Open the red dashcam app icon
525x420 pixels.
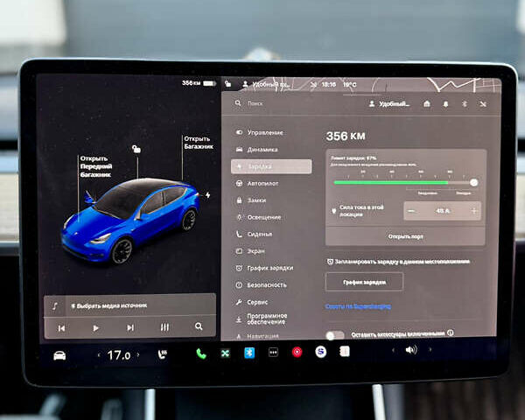click(x=297, y=352)
